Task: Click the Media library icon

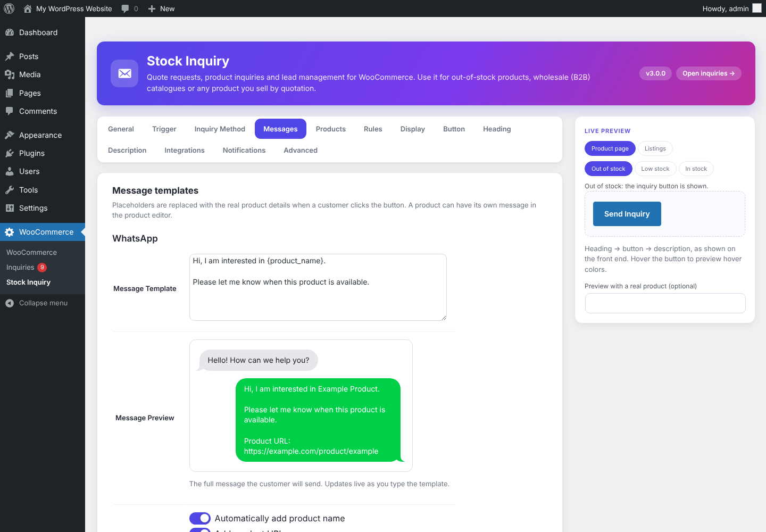Action: click(x=10, y=74)
